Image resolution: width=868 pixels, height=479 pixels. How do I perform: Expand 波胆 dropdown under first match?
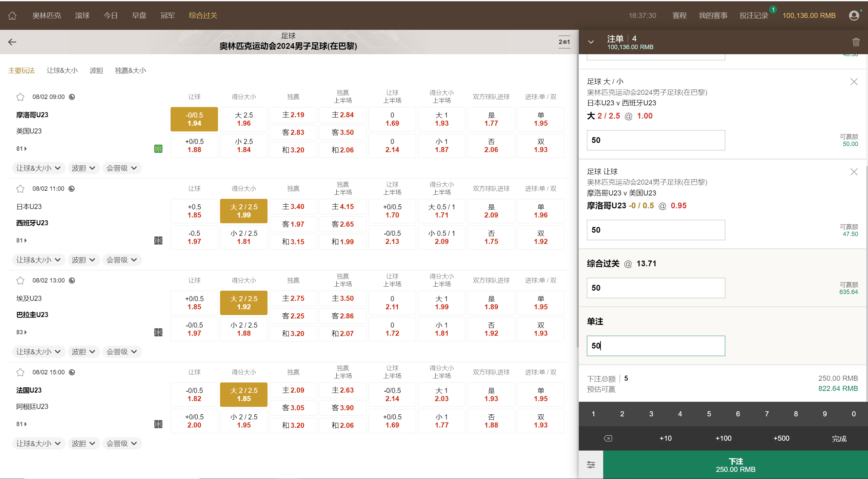tap(83, 168)
